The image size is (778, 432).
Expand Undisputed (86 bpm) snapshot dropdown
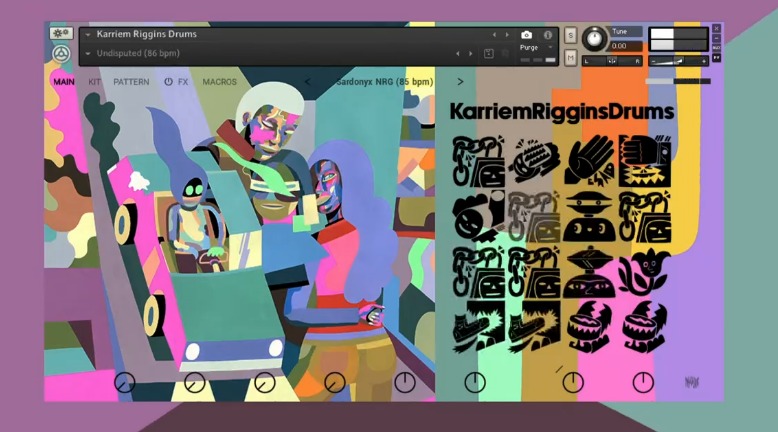click(88, 54)
